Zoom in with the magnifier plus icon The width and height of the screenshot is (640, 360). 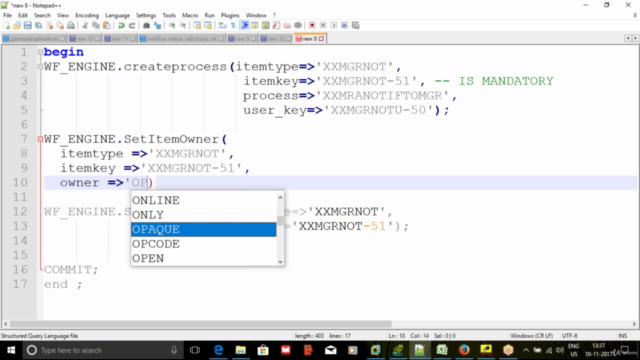point(172,25)
